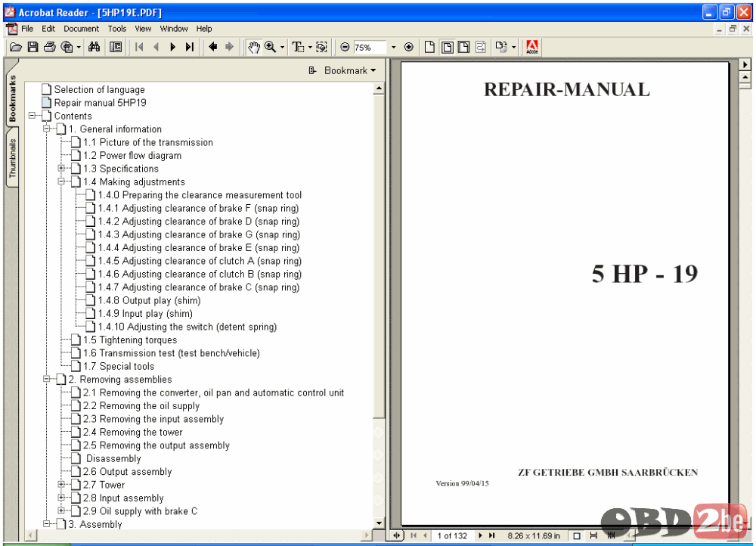This screenshot has width=756, height=546.
Task: Open the Tools menu
Action: (116, 29)
